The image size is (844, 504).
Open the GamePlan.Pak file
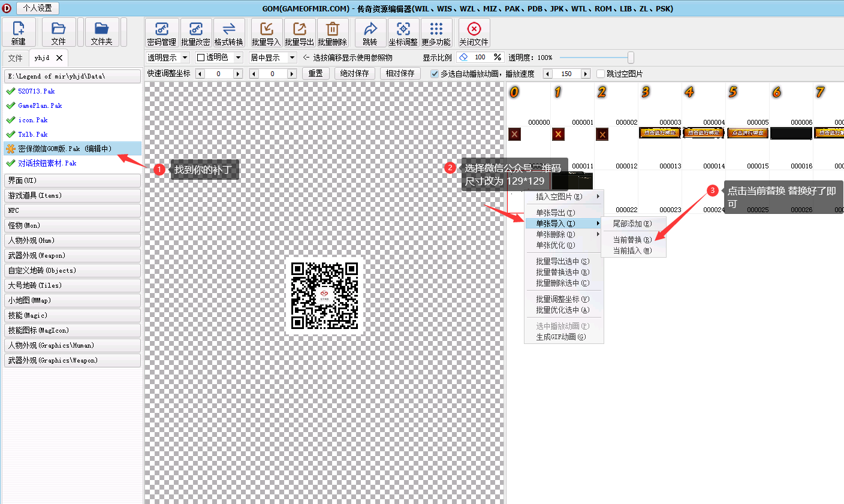point(40,105)
